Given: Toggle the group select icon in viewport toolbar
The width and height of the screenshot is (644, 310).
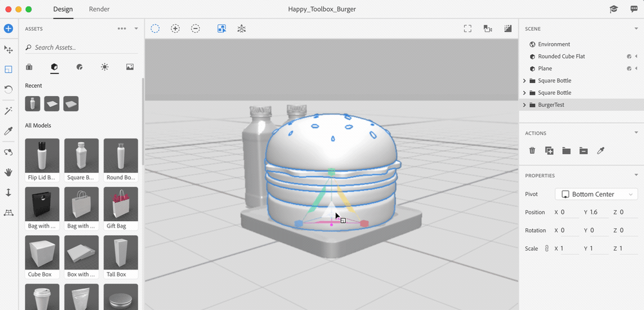Looking at the screenshot, I should click(x=222, y=29).
